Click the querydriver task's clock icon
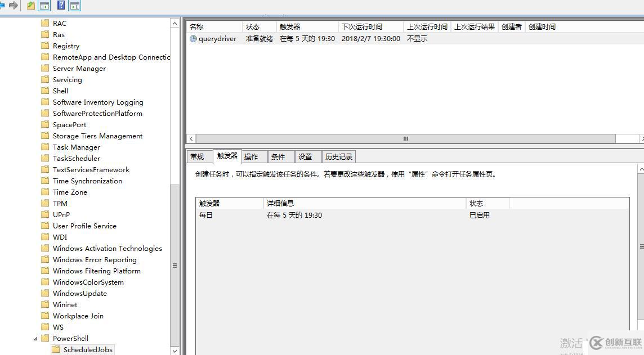Viewport: 644px width, 355px height. (x=194, y=39)
